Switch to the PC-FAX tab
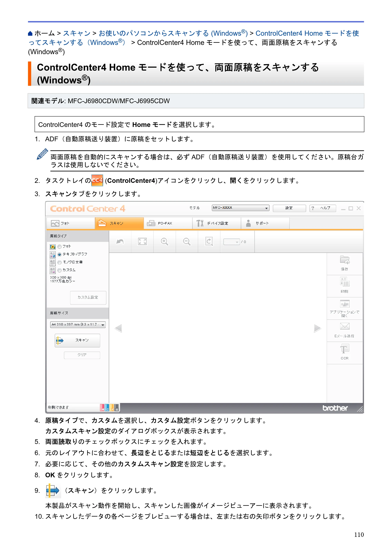Screen dimensions: 392x555 [x=168, y=223]
